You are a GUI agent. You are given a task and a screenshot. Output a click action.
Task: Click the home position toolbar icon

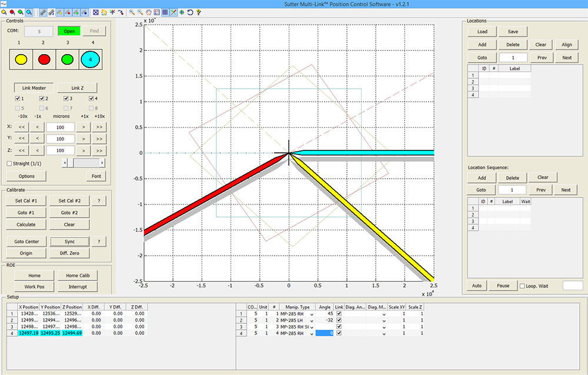click(104, 12)
